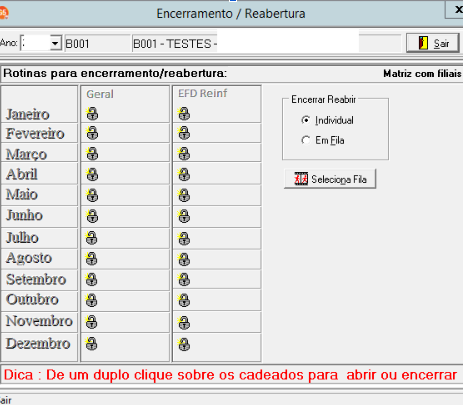The width and height of the screenshot is (463, 405).
Task: Click the EFD Reinf padlock for Setembro
Action: pos(184,280)
